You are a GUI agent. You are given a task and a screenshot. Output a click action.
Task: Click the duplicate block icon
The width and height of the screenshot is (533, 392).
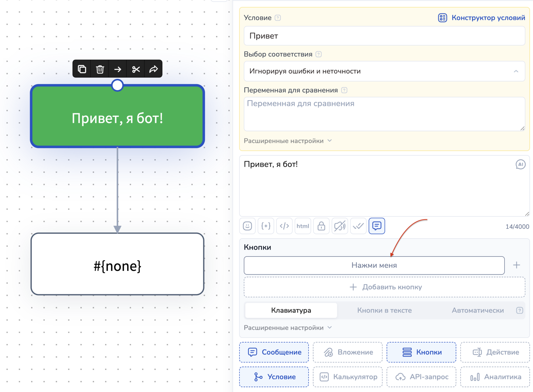(x=82, y=69)
